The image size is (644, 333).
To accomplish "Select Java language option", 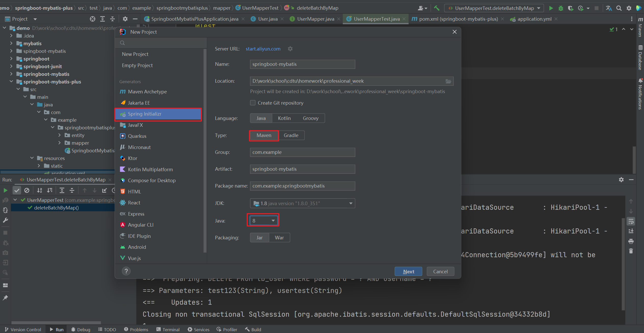I will pos(261,118).
